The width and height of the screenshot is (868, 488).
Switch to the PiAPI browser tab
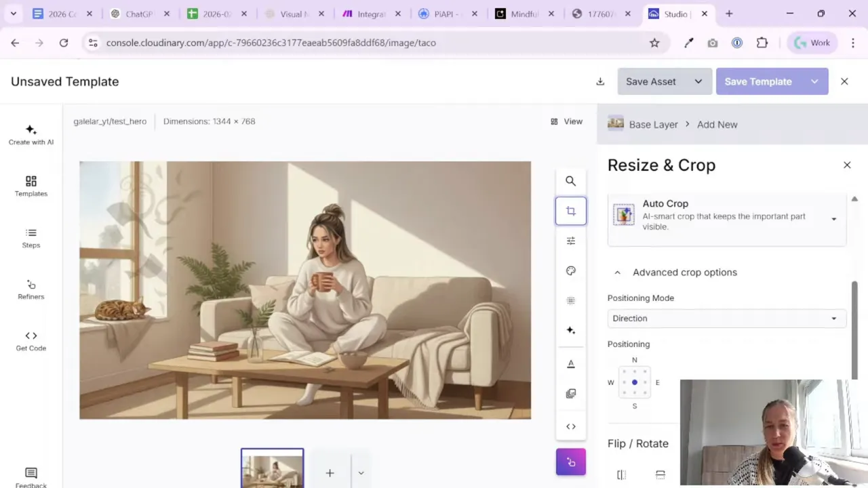point(448,14)
